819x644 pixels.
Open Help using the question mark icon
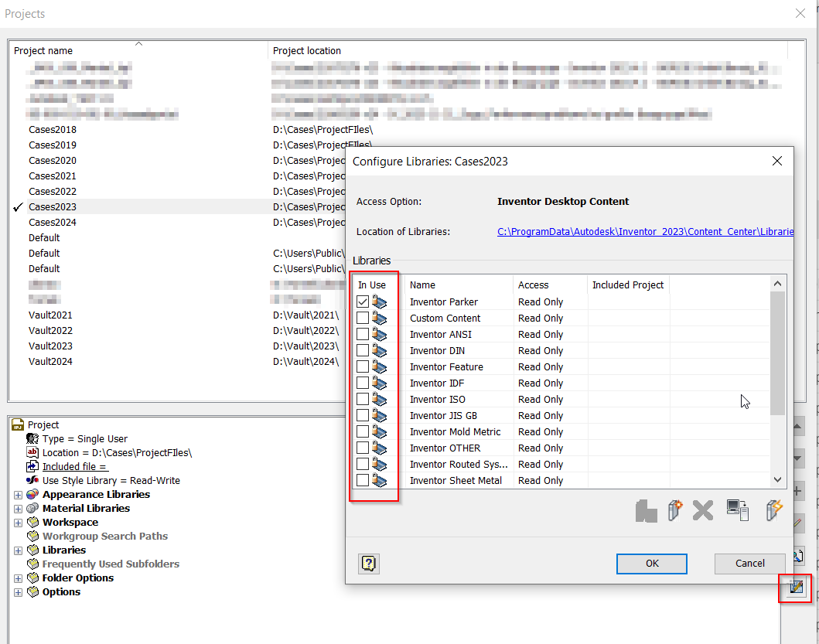(x=368, y=564)
